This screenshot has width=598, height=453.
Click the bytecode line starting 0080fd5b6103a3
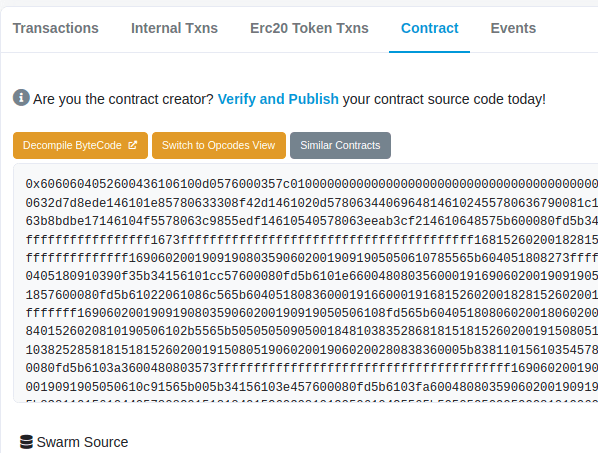(x=312, y=368)
